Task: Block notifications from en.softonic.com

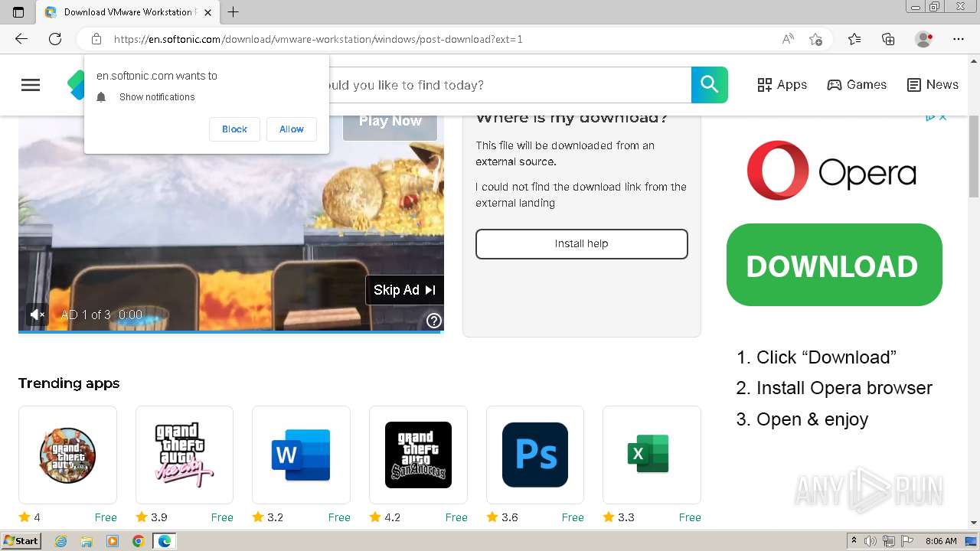Action: [234, 129]
